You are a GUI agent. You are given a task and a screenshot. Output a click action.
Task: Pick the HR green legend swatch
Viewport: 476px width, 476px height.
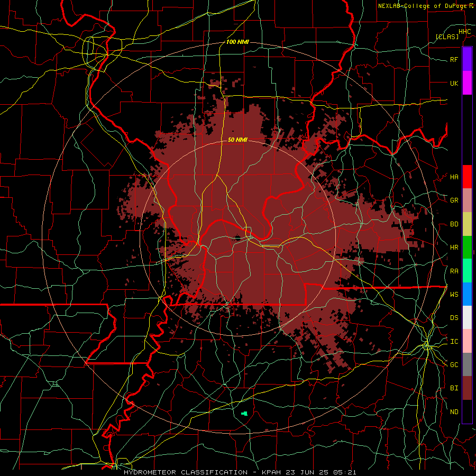click(467, 247)
